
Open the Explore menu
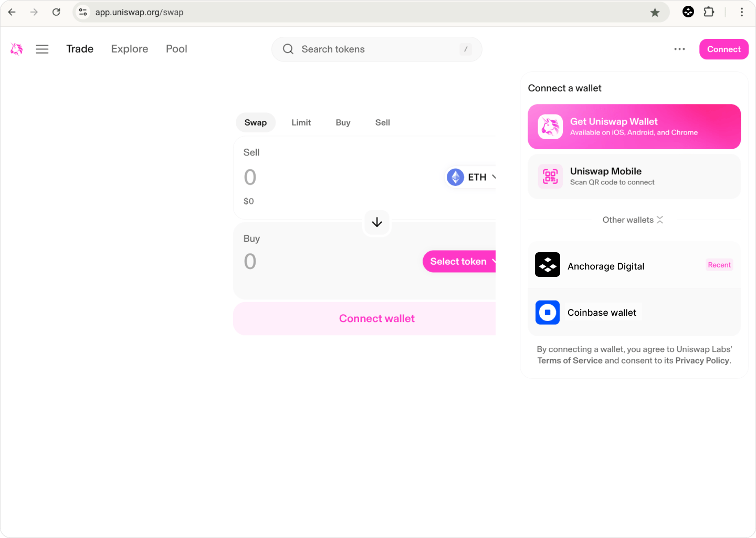pos(130,49)
